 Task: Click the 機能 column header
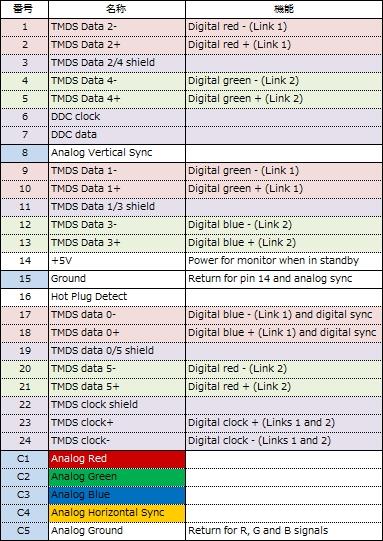[284, 9]
